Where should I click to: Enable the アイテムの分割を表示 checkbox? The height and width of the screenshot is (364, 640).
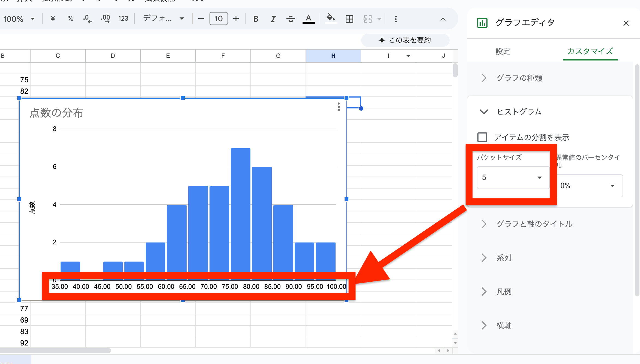click(482, 138)
